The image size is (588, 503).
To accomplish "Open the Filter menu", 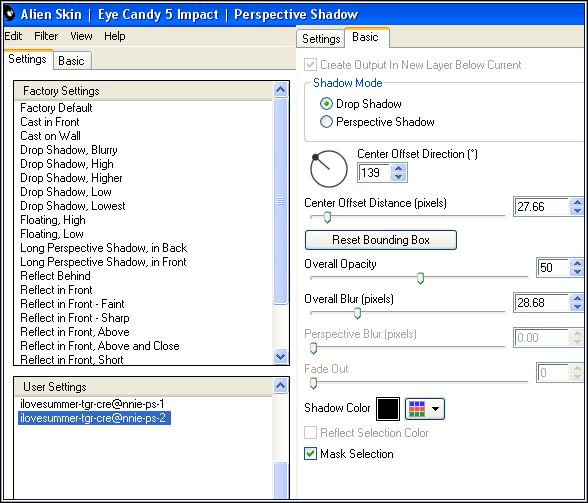I will click(x=46, y=36).
